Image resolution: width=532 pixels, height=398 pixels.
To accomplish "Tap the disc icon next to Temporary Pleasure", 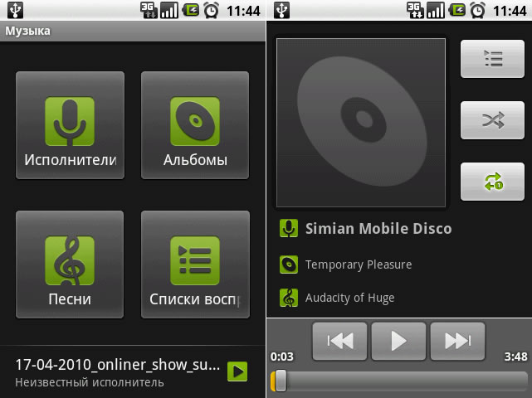I will 289,265.
